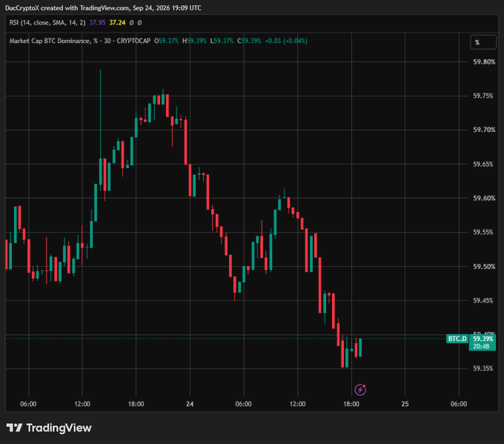Click the 59.75% price axis label
Screen dimensions: 504x444
[x=483, y=96]
